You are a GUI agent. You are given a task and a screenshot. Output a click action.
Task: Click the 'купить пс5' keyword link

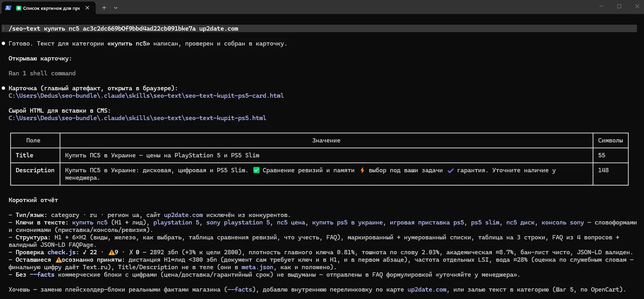(90, 222)
